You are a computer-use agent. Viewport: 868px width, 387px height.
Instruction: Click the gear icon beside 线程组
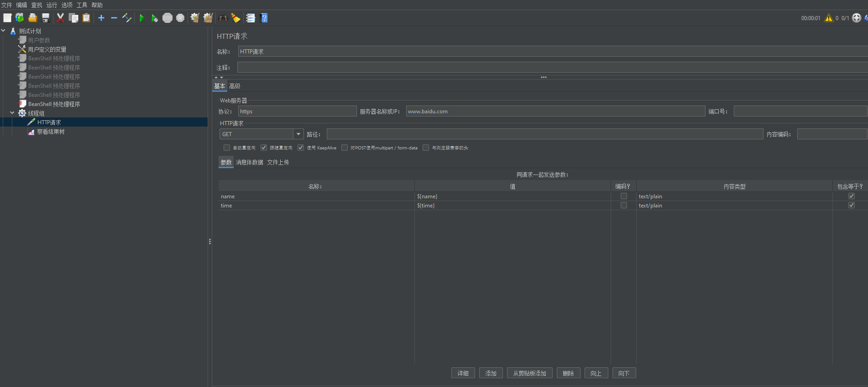coord(22,113)
